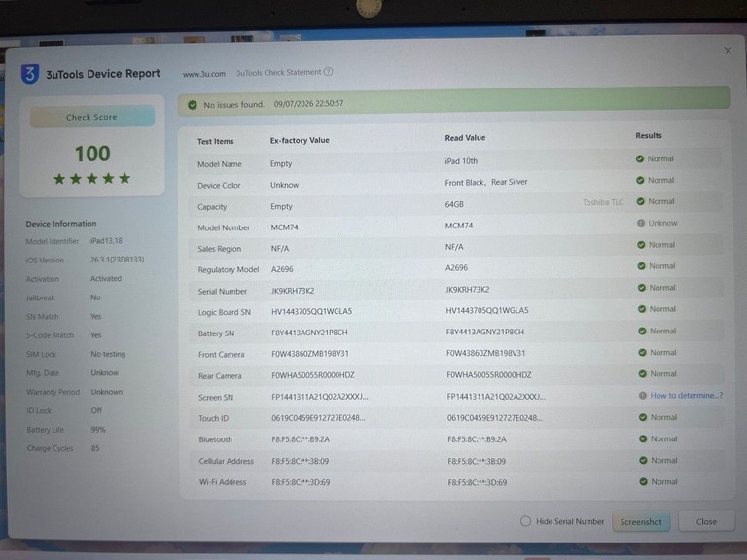Viewport: 747px width, 560px height.
Task: Click the Warranty Period value Unknown
Action: coord(107,392)
